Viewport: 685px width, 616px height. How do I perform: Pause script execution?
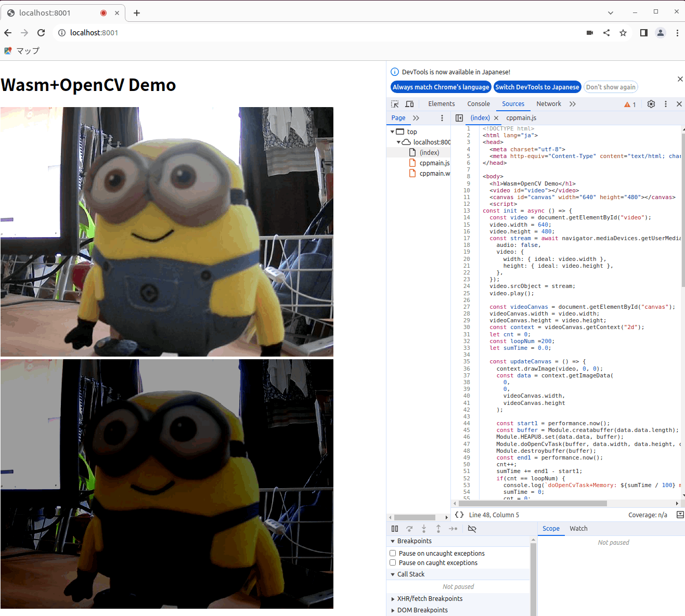click(395, 529)
